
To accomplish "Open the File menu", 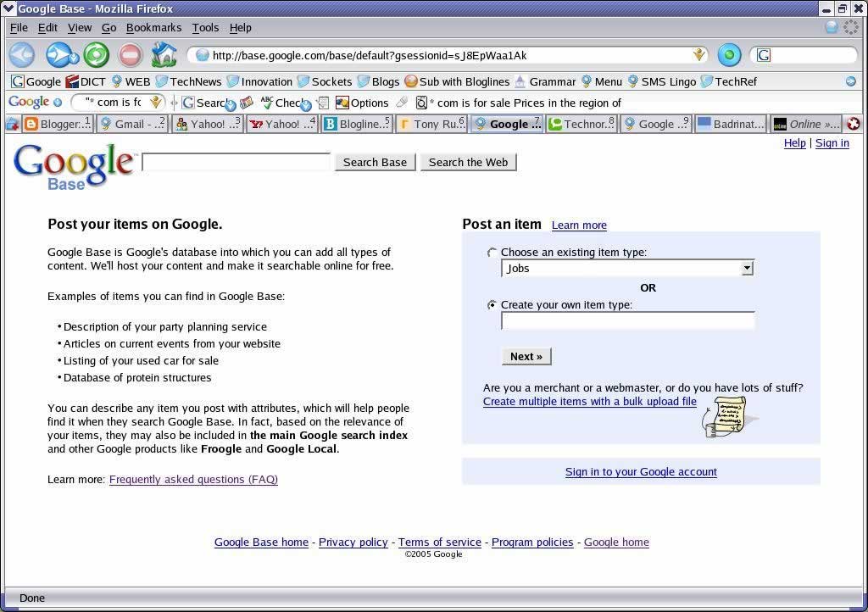I will click(19, 28).
